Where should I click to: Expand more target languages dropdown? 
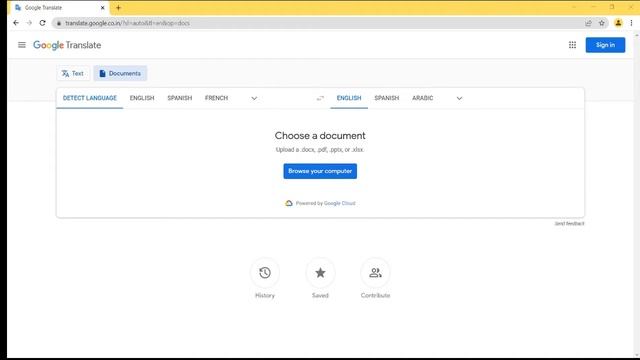pos(459,98)
